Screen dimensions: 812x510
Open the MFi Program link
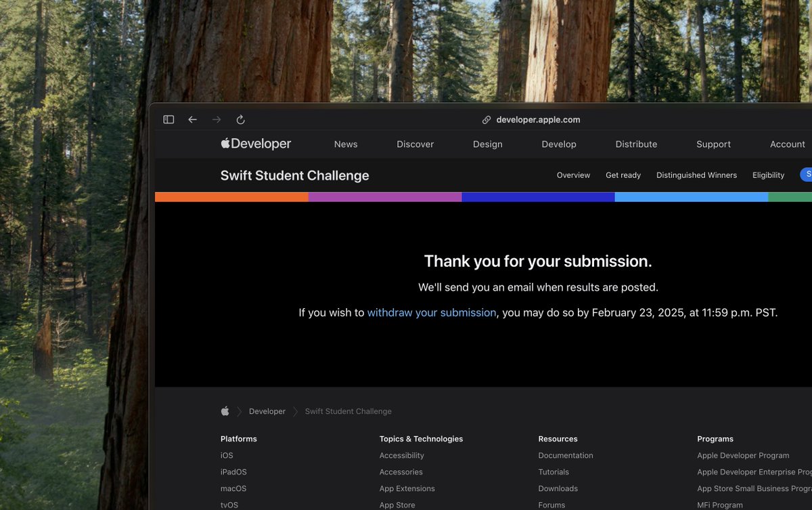[720, 505]
